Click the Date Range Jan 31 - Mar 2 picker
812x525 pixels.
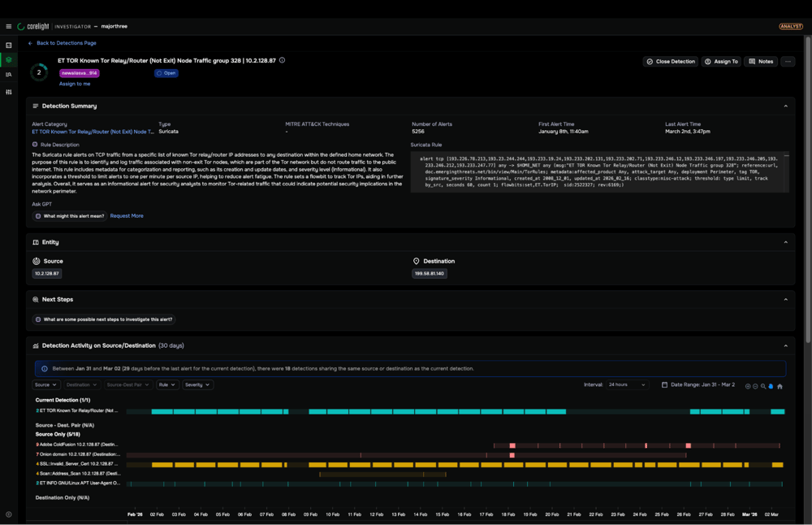pyautogui.click(x=698, y=384)
